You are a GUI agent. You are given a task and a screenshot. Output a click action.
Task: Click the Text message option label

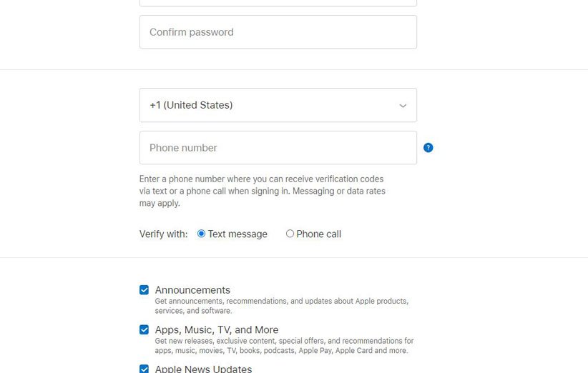pos(237,234)
